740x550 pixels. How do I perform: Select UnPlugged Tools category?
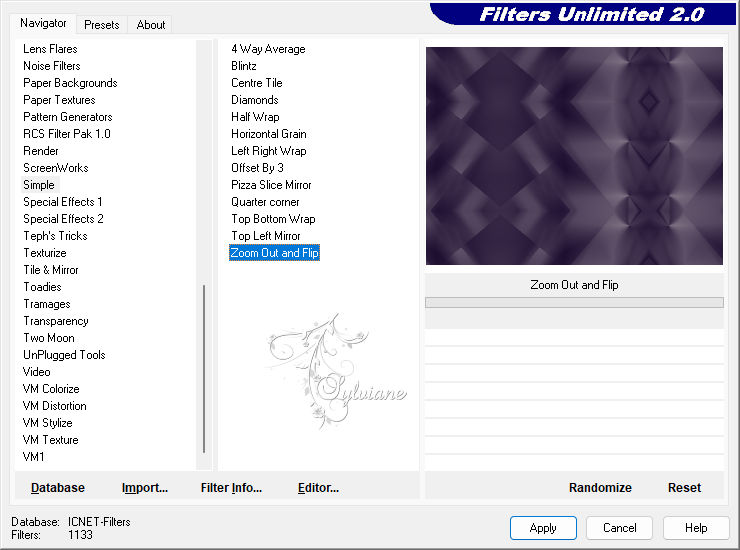[64, 355]
